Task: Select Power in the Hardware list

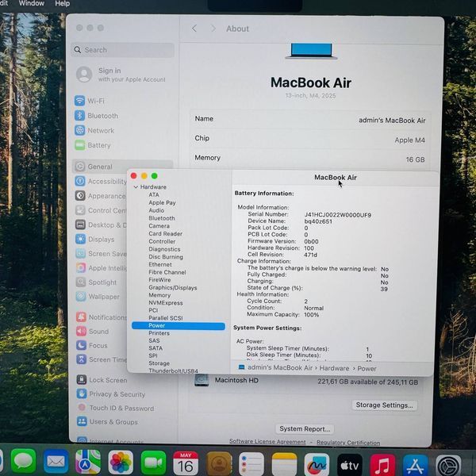Action: click(178, 325)
